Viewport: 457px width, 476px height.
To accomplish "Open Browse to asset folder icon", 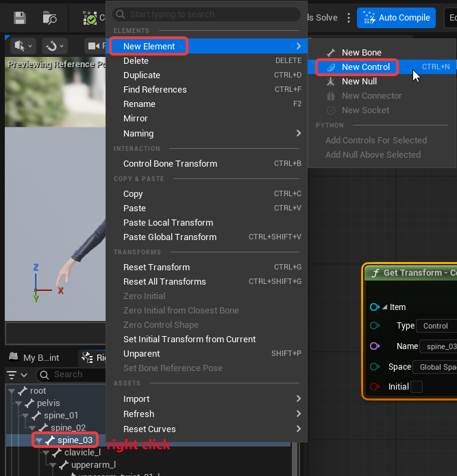I will (x=49, y=18).
